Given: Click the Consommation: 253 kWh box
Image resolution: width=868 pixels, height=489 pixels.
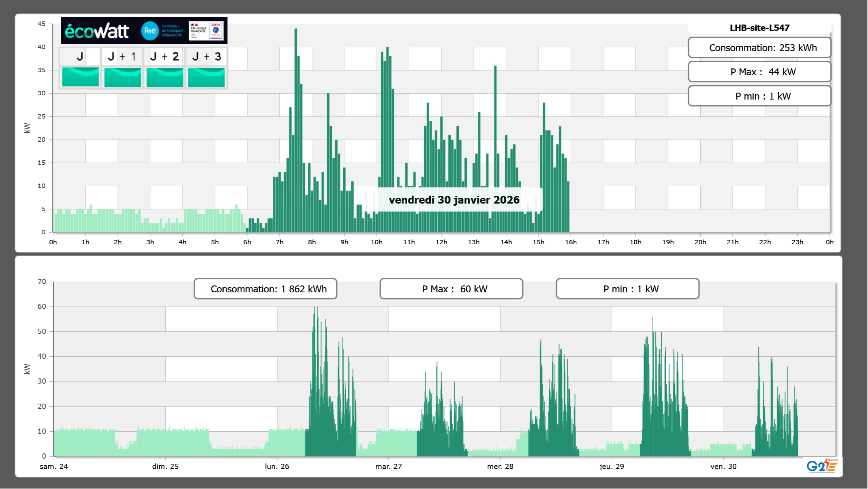Looking at the screenshot, I should [x=759, y=48].
